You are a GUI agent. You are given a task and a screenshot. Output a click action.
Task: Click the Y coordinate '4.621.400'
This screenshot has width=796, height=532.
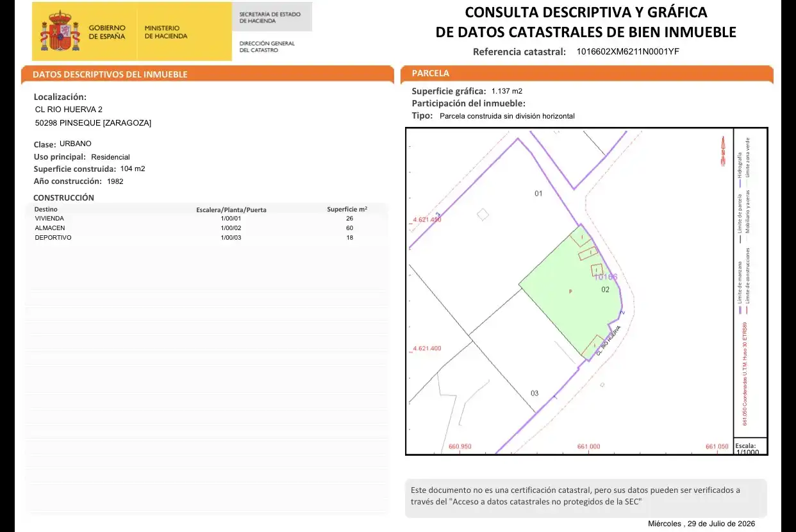427,348
